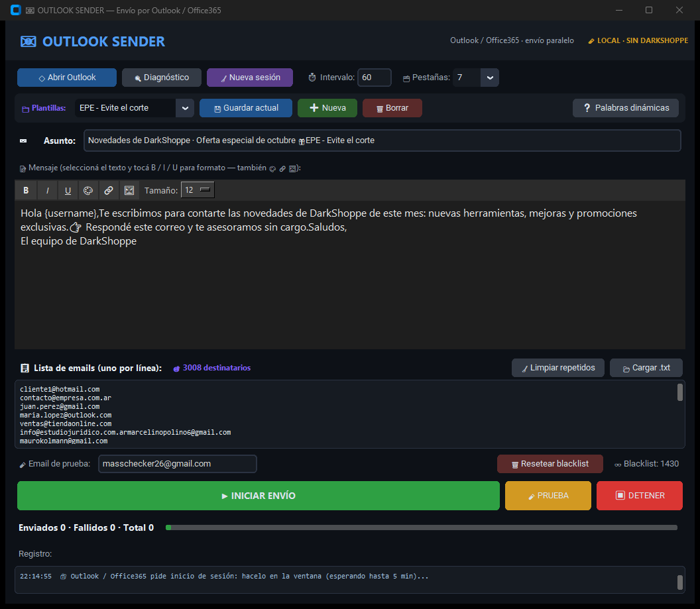Toggle Underline formatting

pyautogui.click(x=68, y=190)
